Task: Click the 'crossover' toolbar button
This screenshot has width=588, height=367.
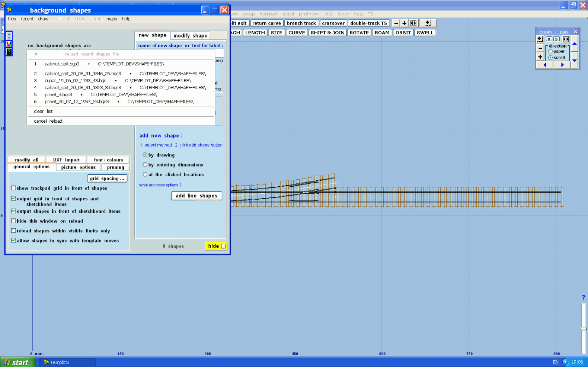Action: [333, 23]
